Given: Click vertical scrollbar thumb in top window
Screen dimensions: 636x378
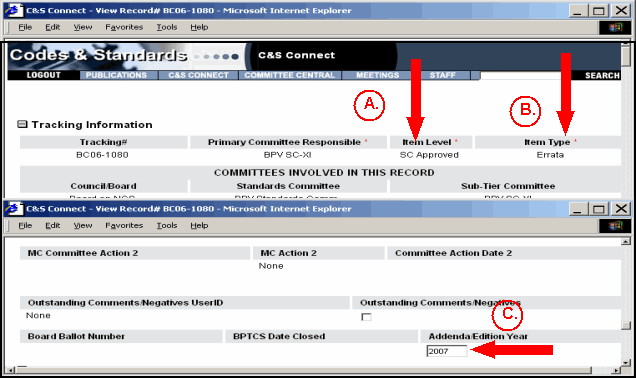Looking at the screenshot, I should [626, 55].
